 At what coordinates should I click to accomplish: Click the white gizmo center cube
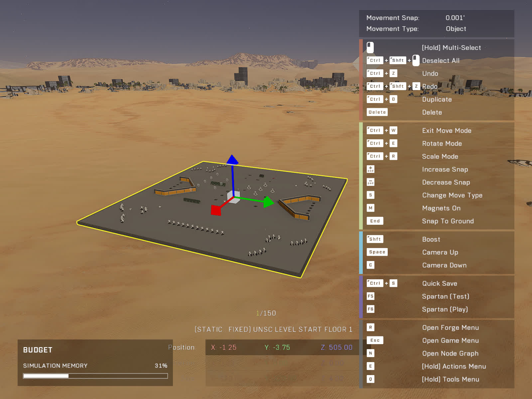pyautogui.click(x=233, y=197)
